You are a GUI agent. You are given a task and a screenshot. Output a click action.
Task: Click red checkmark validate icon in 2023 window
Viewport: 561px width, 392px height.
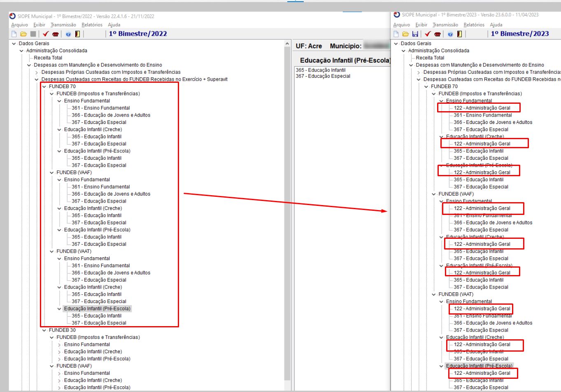428,34
